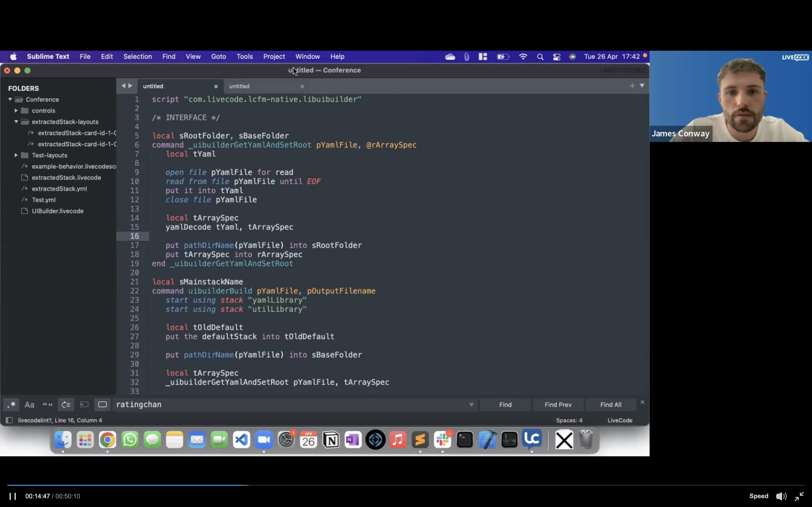Toggle case sensitive search option
This screenshot has width=812, height=507.
29,405
